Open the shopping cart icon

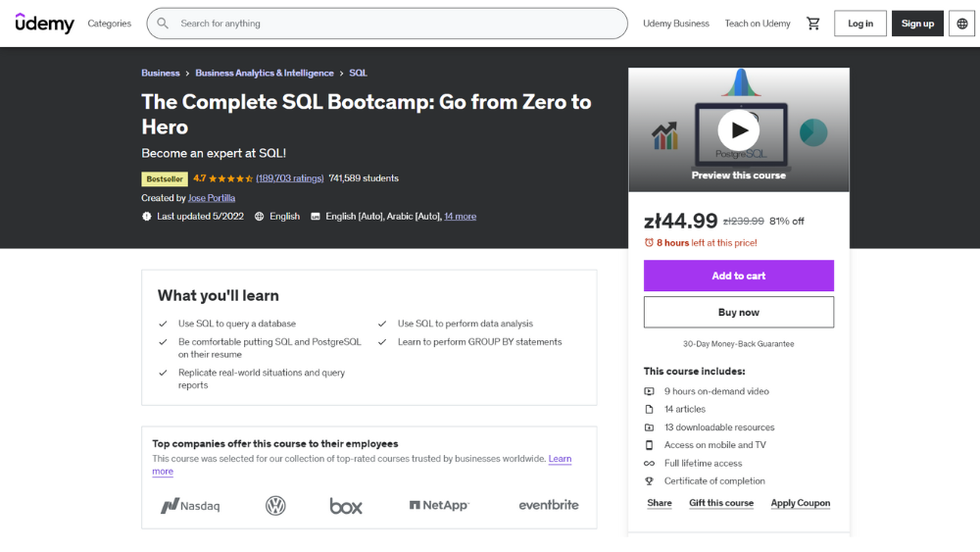click(812, 24)
